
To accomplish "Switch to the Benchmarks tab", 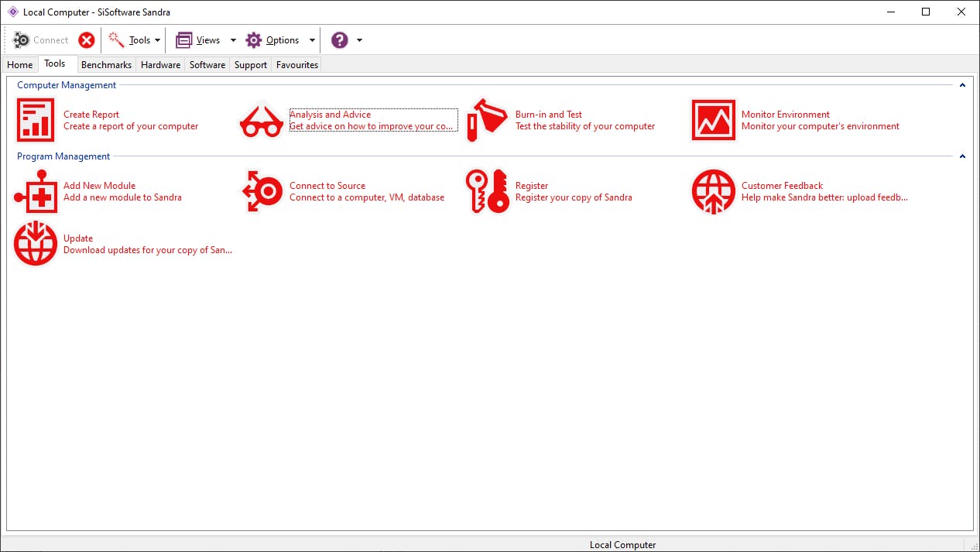I will click(106, 65).
